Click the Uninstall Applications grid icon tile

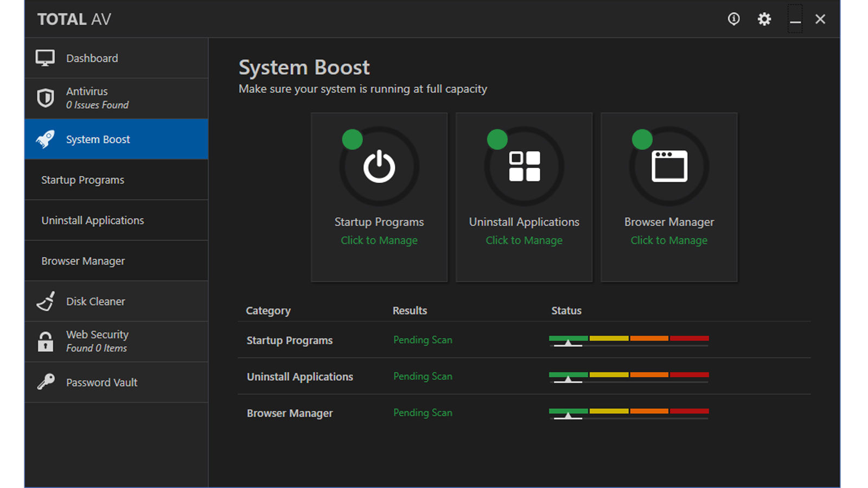pos(524,166)
